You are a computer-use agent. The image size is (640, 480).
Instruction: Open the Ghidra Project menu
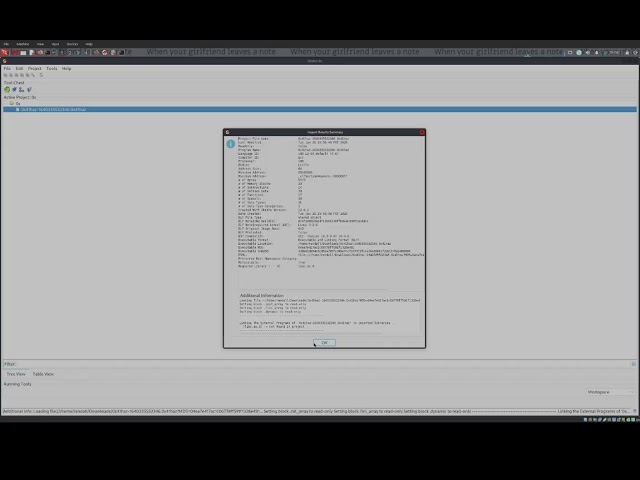(35, 69)
